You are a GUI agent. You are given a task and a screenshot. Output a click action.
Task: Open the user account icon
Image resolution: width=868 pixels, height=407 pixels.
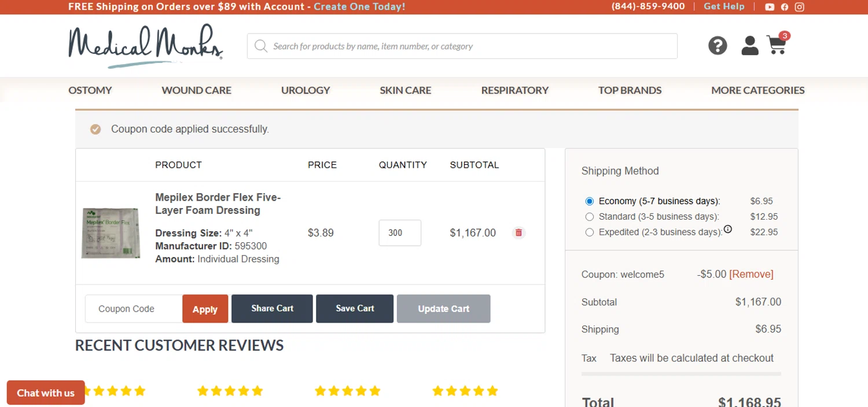pos(750,46)
